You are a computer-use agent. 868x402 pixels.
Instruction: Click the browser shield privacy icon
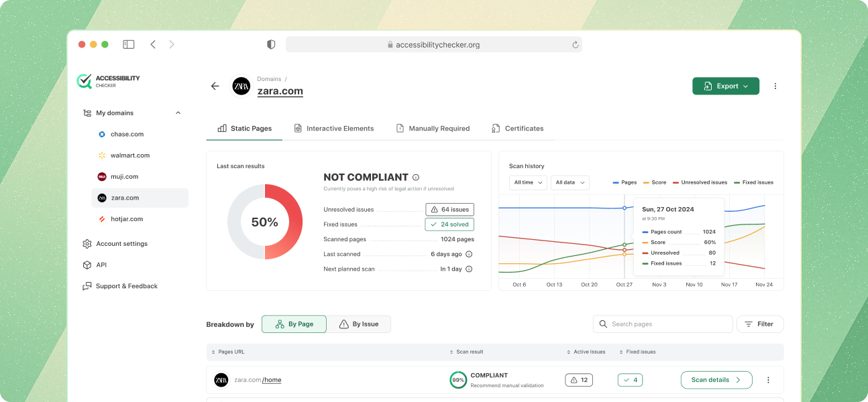(271, 44)
